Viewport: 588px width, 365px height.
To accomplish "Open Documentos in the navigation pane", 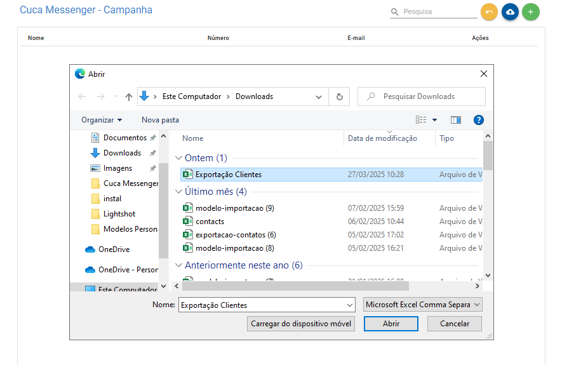I will (x=125, y=138).
